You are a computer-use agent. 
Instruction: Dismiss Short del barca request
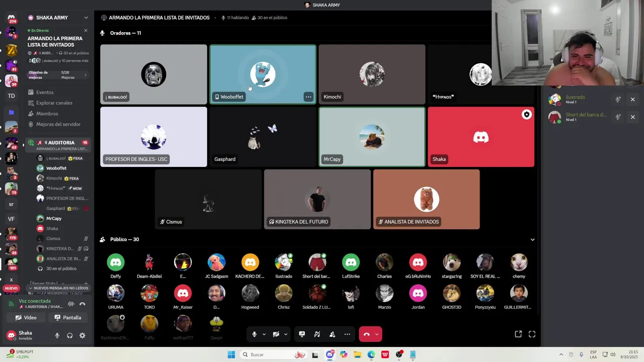tap(632, 117)
